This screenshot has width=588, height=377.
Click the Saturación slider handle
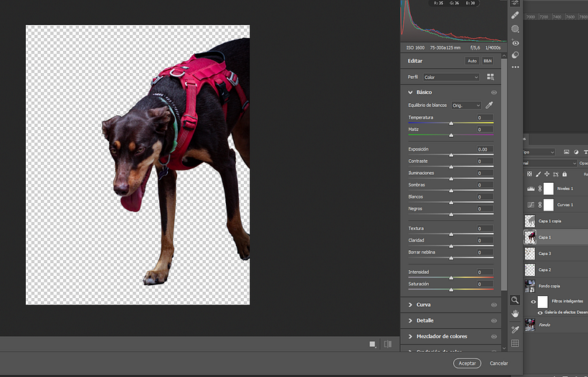click(x=451, y=290)
